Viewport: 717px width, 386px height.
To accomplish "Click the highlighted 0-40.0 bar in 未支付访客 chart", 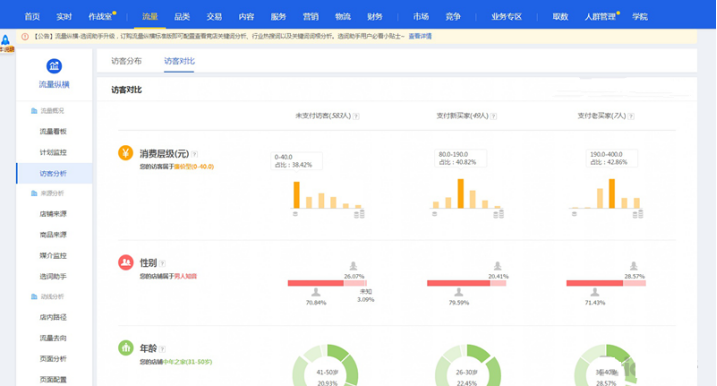I will tap(296, 195).
